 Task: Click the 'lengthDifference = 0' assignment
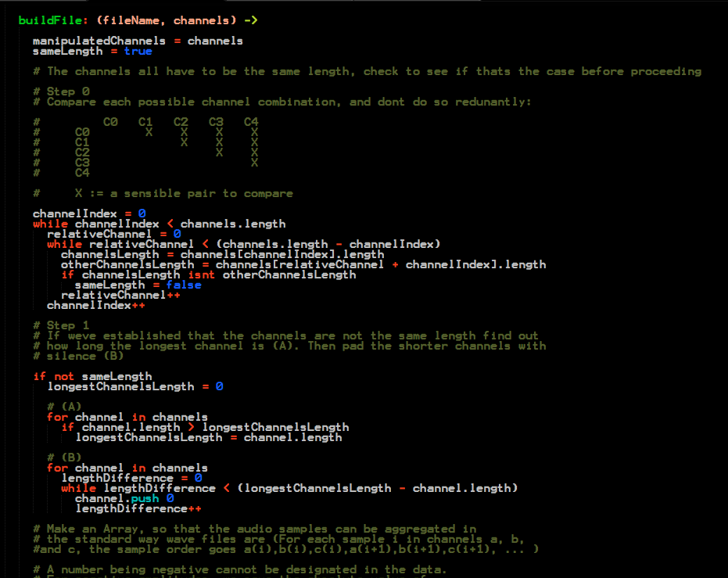(x=131, y=478)
